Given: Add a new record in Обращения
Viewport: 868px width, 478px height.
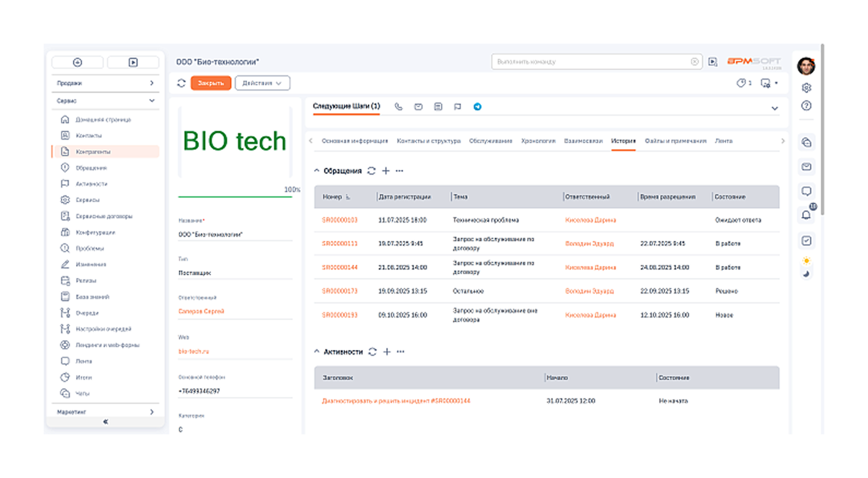Looking at the screenshot, I should [386, 171].
